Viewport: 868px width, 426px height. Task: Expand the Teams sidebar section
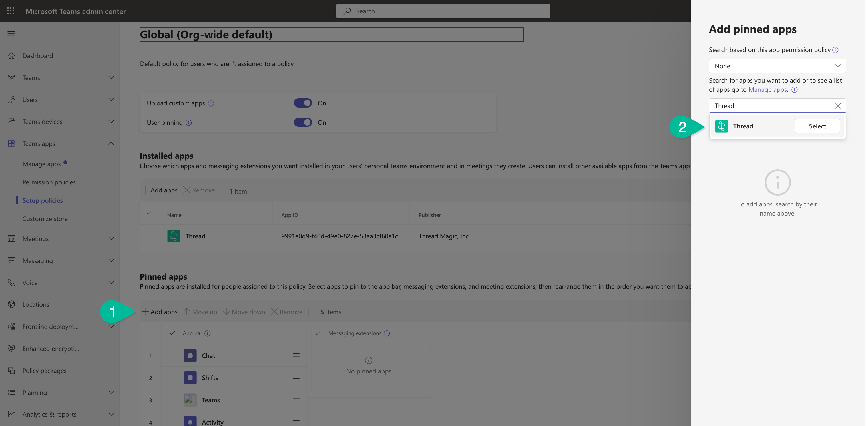click(111, 77)
